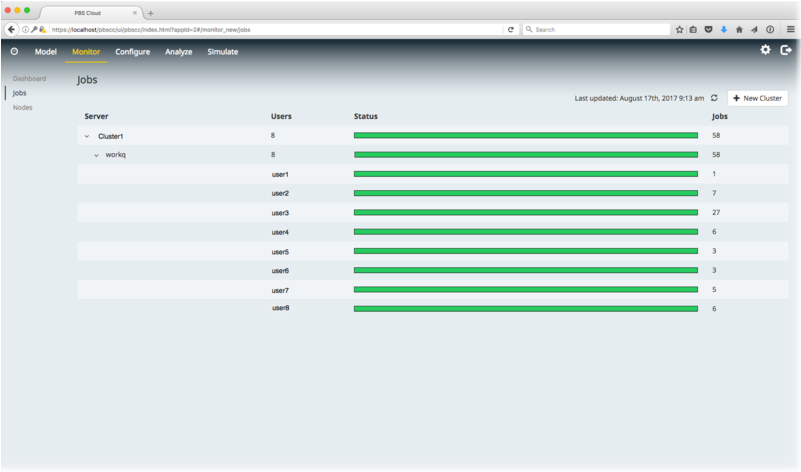Click the logout icon in header

(x=786, y=50)
